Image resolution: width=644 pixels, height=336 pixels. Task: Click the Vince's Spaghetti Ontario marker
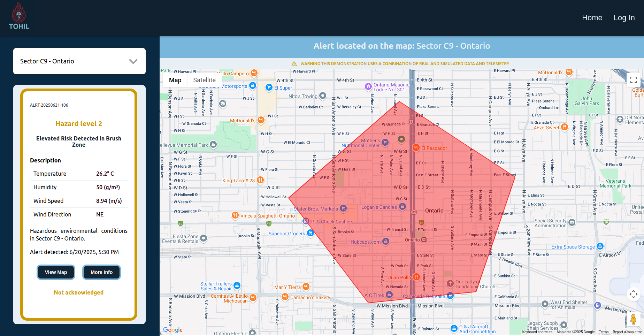[x=235, y=215]
